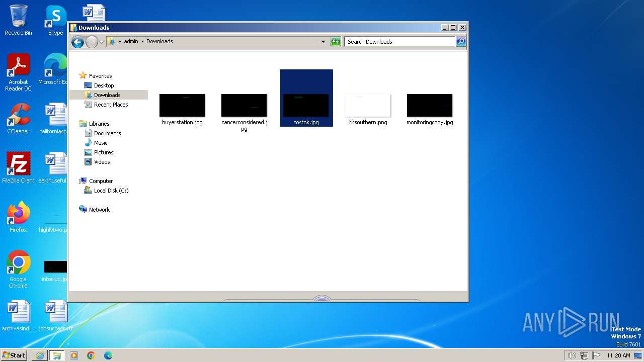Select jobsuccess.rtf desktop file
This screenshot has width=644, height=362.
click(55, 316)
